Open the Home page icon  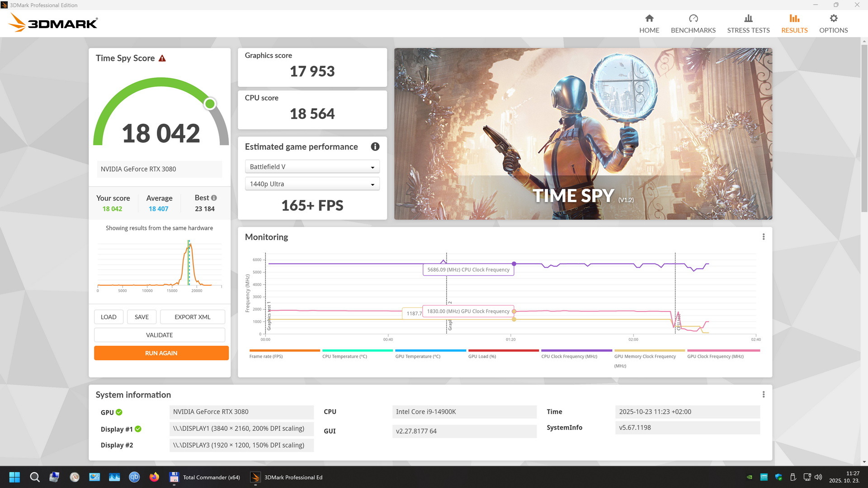[x=649, y=19]
